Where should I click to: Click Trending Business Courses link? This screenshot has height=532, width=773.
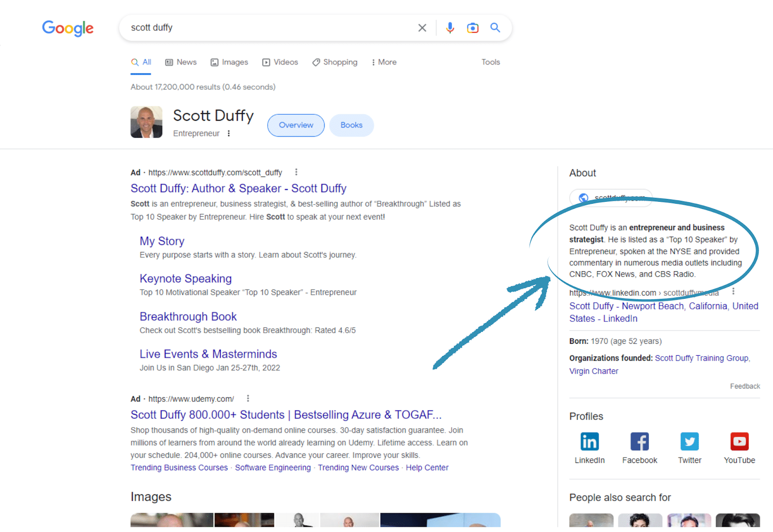click(179, 468)
